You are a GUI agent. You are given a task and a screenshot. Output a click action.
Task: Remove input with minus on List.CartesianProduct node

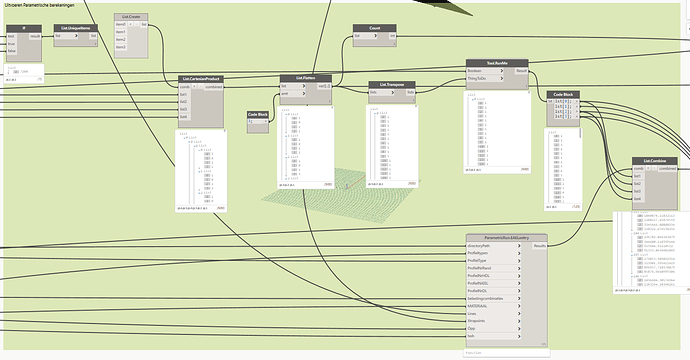pos(200,87)
